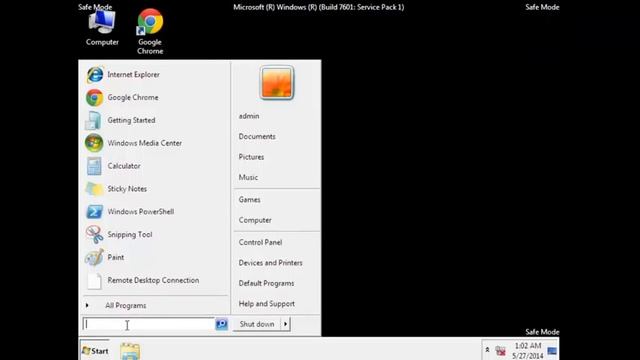Open Help and Support
This screenshot has width=640, height=360.
(x=267, y=304)
